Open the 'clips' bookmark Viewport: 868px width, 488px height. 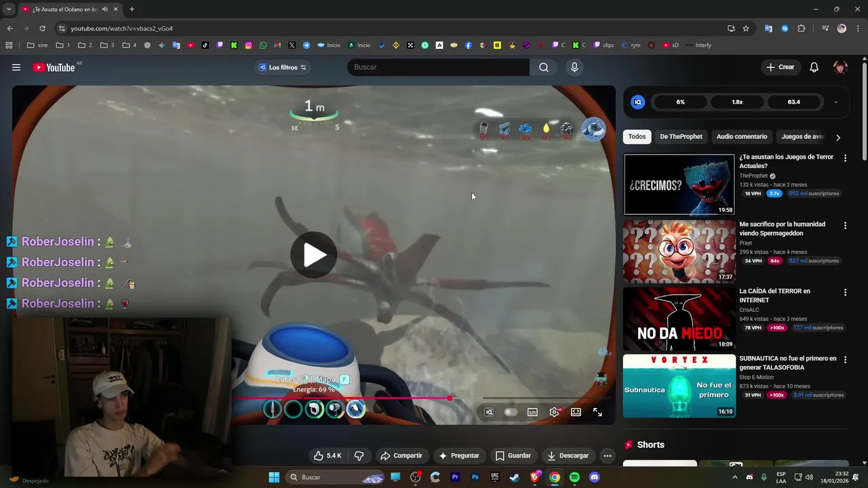tap(604, 45)
